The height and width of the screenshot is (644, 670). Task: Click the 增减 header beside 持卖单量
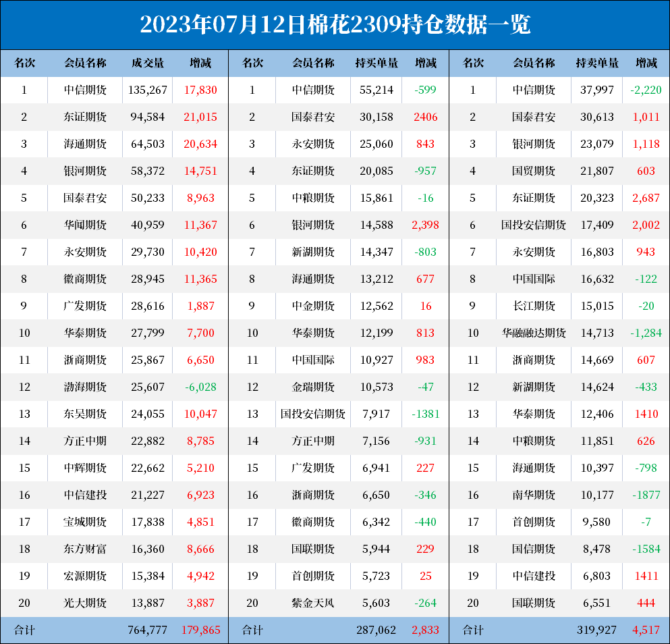[x=646, y=63]
